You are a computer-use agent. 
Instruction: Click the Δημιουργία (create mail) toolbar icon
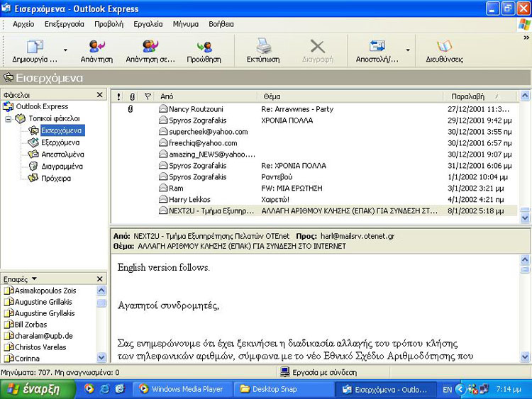(35, 47)
